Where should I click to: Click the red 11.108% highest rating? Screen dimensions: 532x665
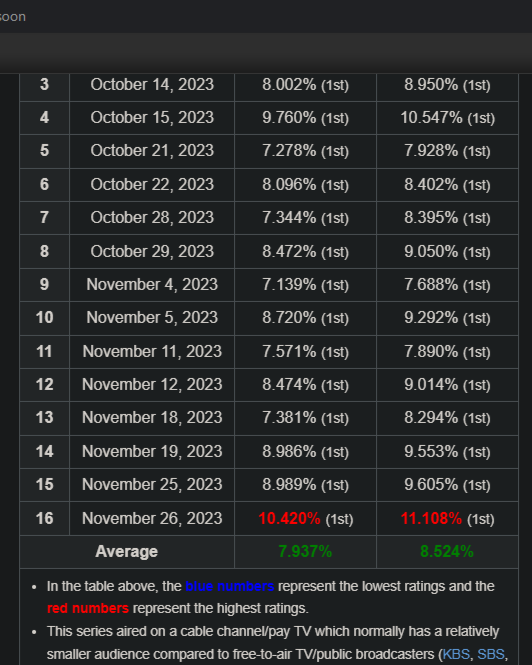point(431,518)
